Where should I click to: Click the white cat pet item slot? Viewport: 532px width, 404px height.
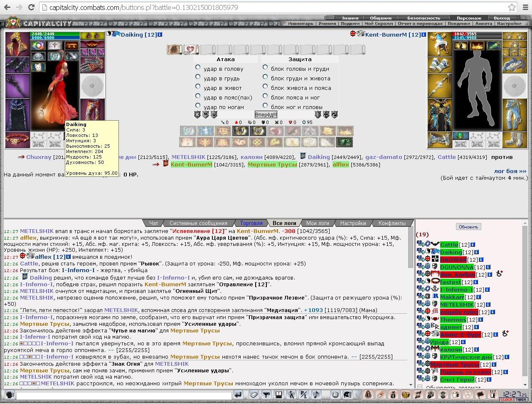tap(37, 67)
